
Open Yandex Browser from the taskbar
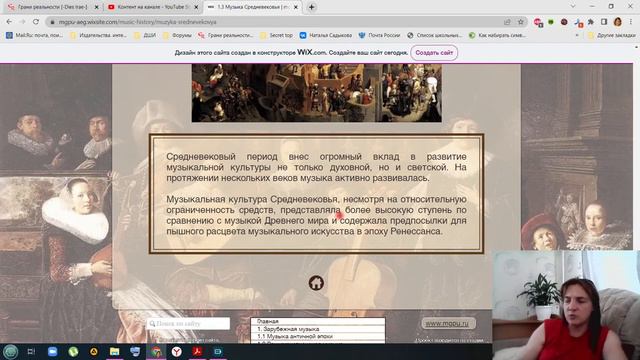176,351
